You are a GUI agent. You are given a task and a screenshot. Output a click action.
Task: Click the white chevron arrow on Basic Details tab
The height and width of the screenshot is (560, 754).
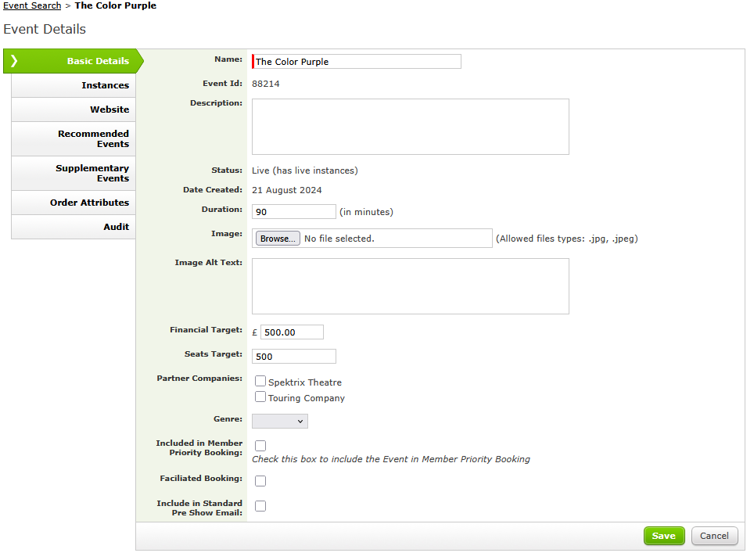14,61
